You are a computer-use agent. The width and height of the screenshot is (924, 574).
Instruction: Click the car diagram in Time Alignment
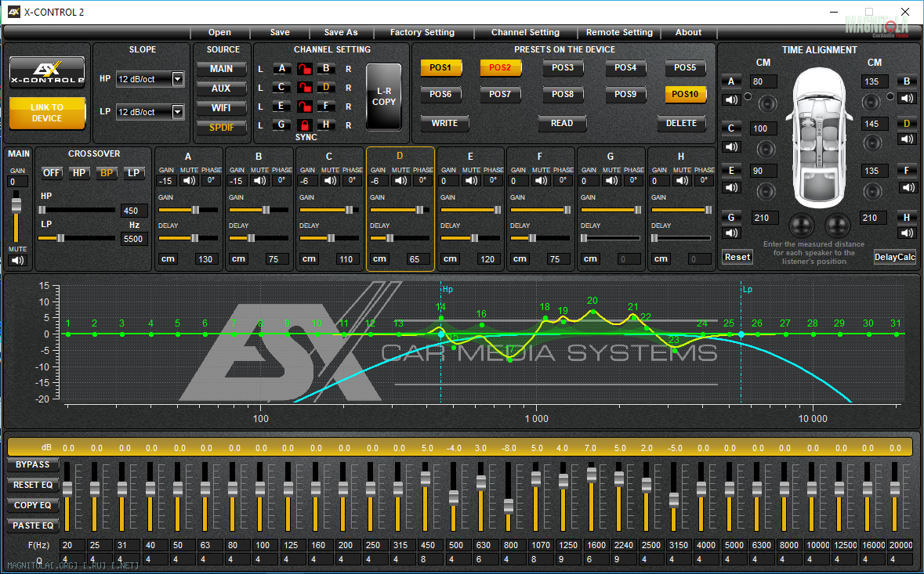820,138
